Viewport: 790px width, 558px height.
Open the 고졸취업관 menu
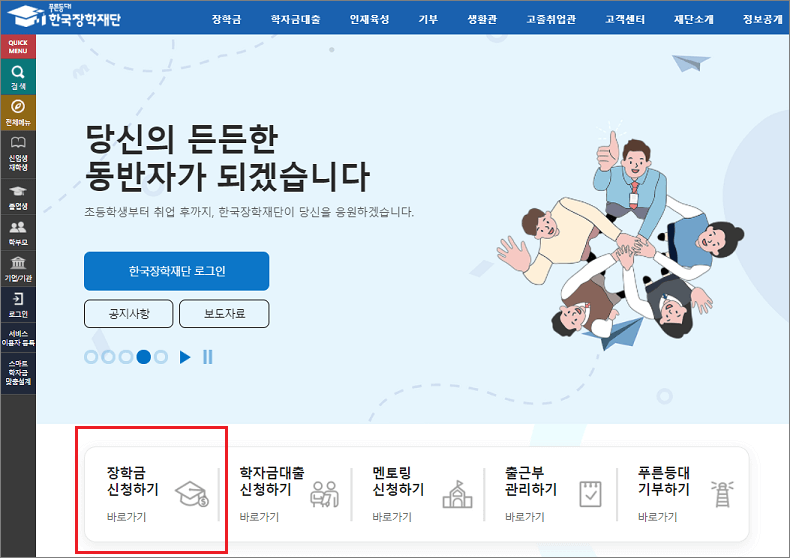click(x=551, y=19)
